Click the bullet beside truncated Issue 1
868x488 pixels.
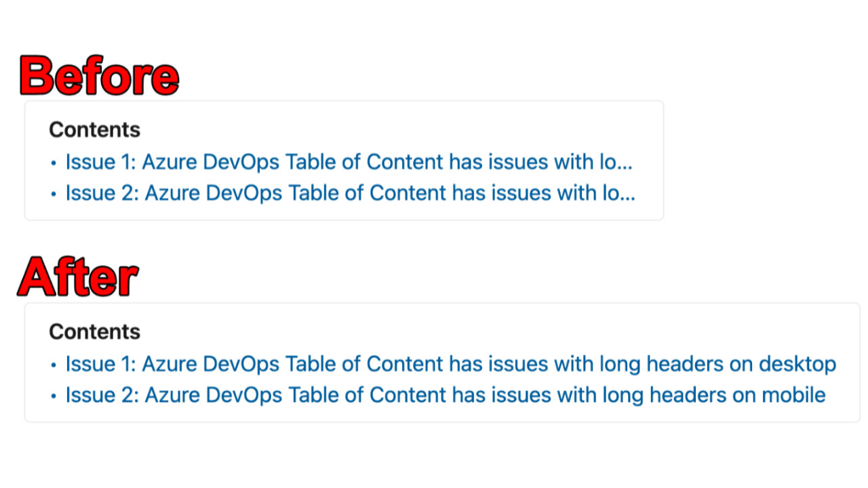coord(54,163)
